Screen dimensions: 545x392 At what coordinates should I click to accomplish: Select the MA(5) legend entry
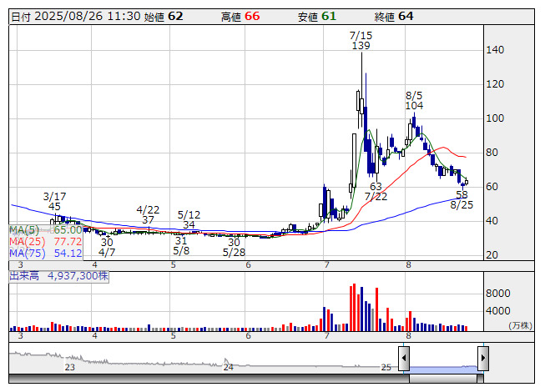click(46, 229)
